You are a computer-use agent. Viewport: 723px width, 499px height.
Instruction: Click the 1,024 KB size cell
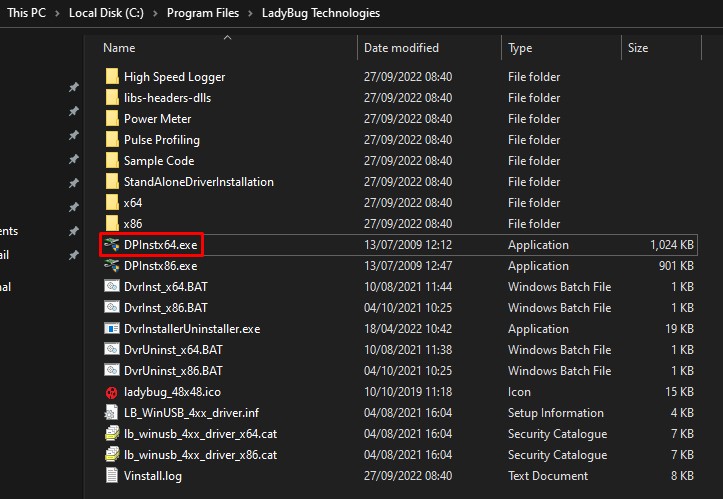coord(672,244)
